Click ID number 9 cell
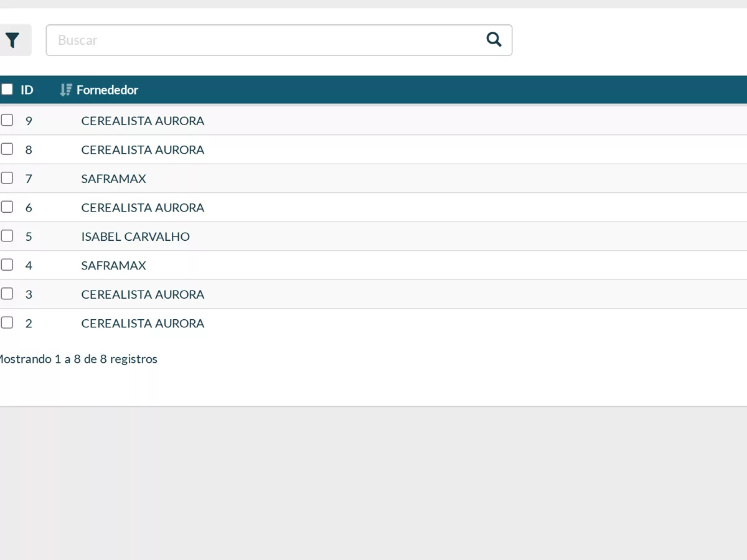 29,121
